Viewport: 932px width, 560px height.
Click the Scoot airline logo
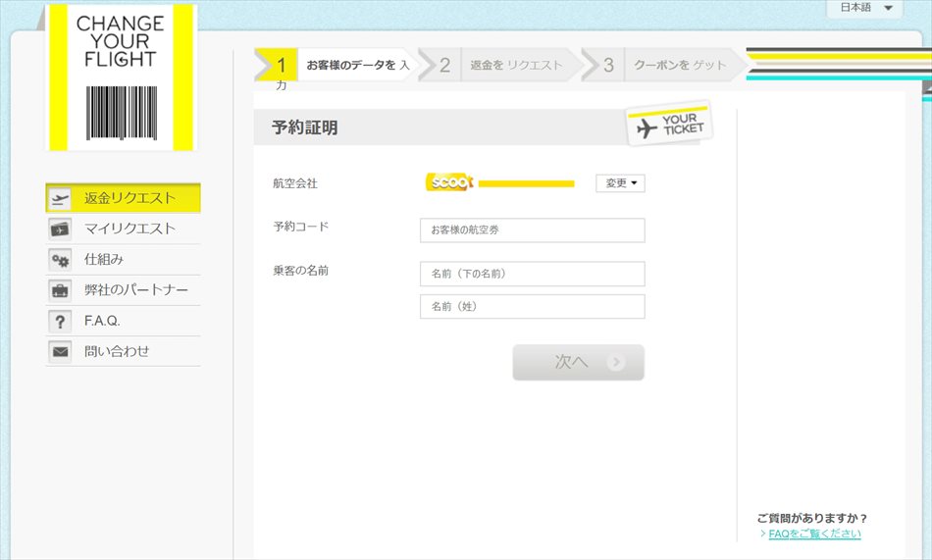tap(450, 182)
